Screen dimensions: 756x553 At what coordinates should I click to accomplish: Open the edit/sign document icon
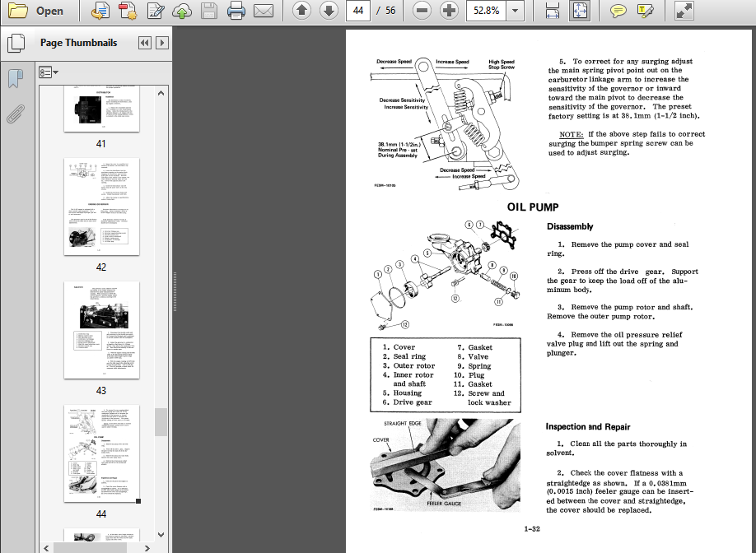pos(156,11)
